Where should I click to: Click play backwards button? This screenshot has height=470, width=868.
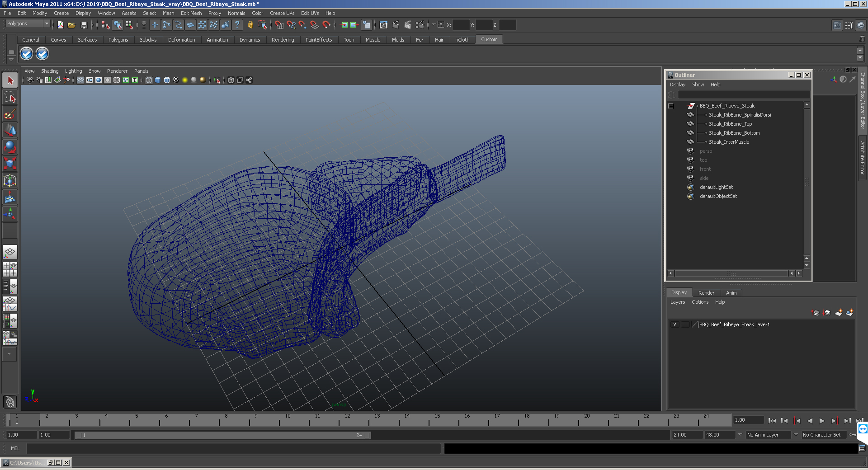point(810,421)
